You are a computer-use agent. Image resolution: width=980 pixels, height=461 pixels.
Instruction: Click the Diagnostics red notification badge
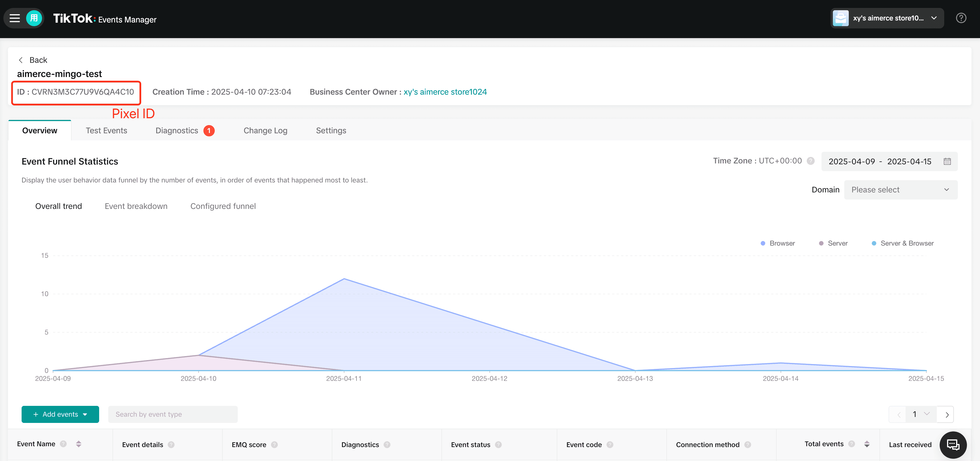(209, 130)
